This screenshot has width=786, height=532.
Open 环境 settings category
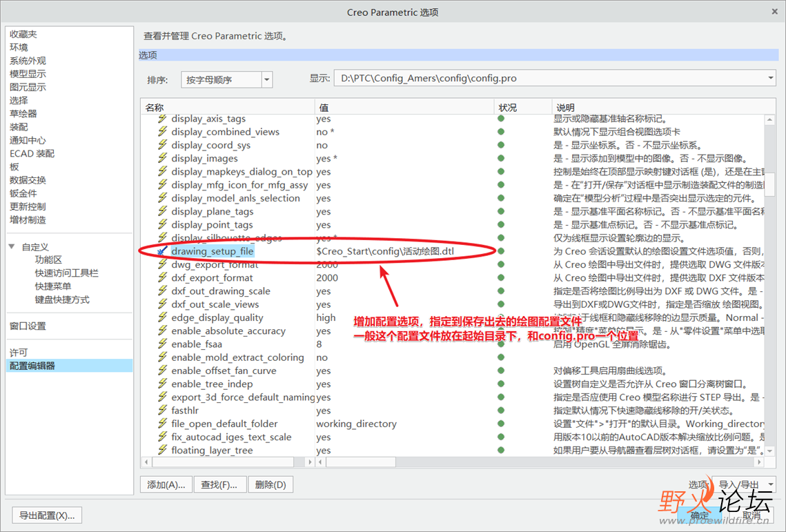point(19,47)
